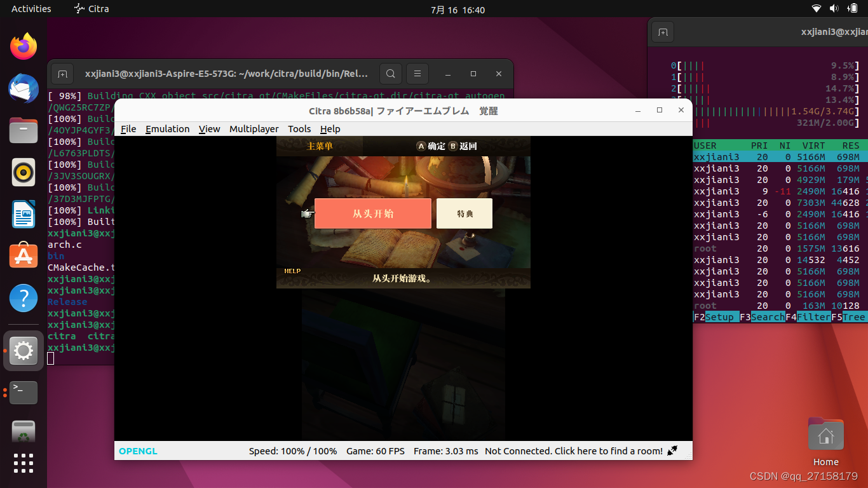Click the 从头开始 game button
The image size is (868, 488).
373,213
